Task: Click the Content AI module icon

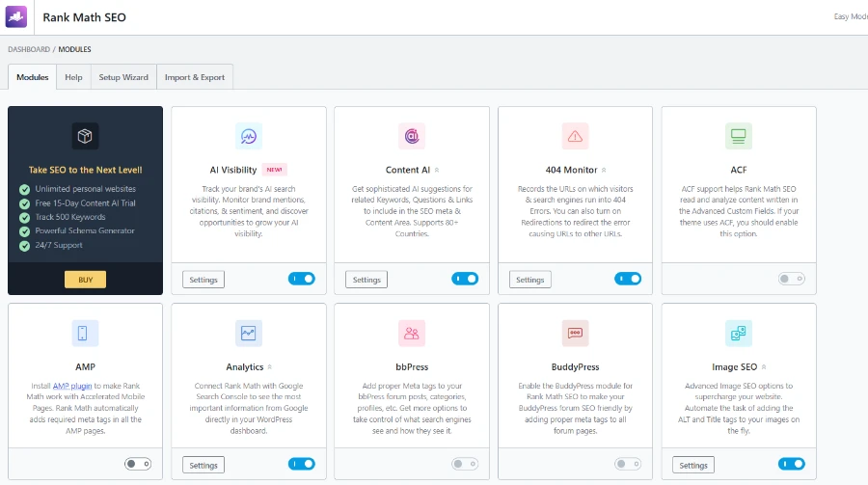Action: tap(412, 136)
